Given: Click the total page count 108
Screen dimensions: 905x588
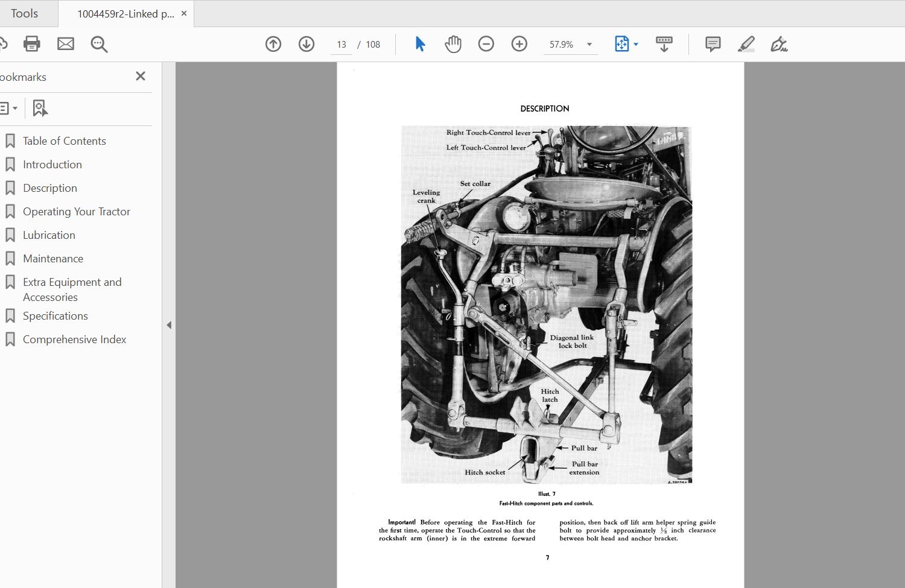Looking at the screenshot, I should (373, 44).
